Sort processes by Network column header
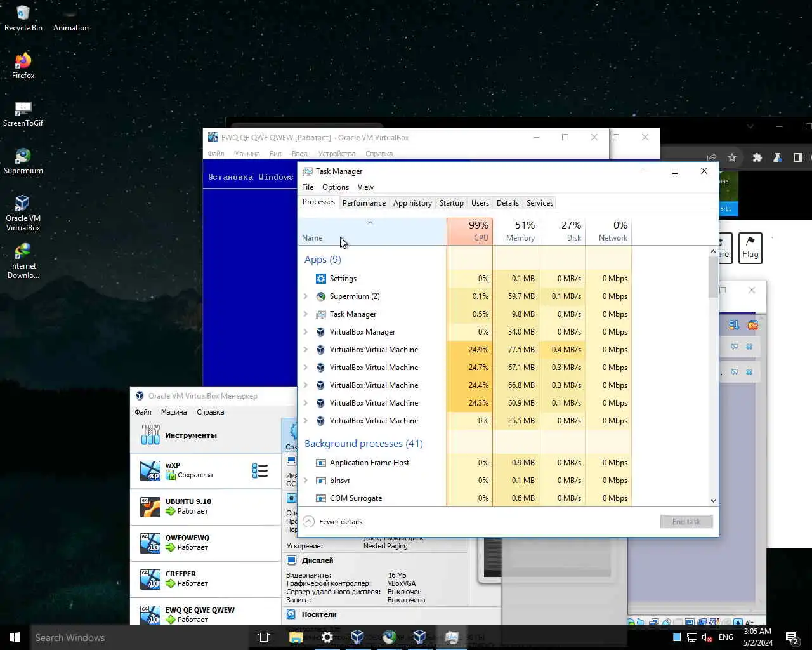 tap(608, 231)
